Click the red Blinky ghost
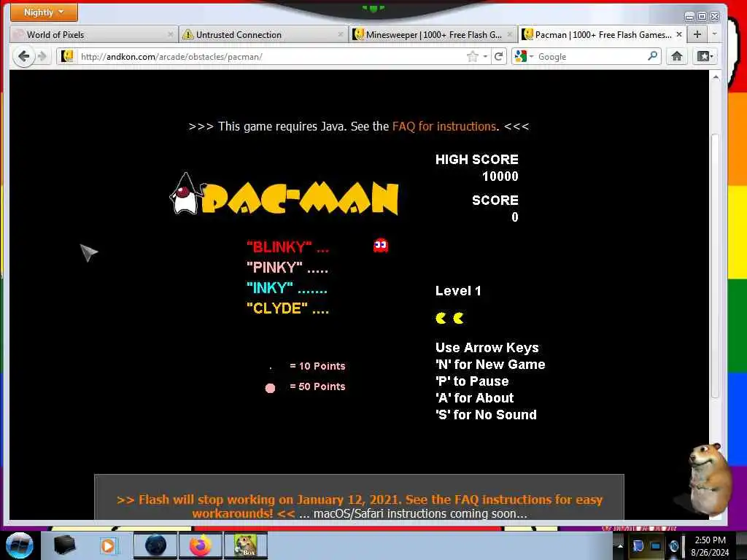747x560 pixels. tap(381, 245)
